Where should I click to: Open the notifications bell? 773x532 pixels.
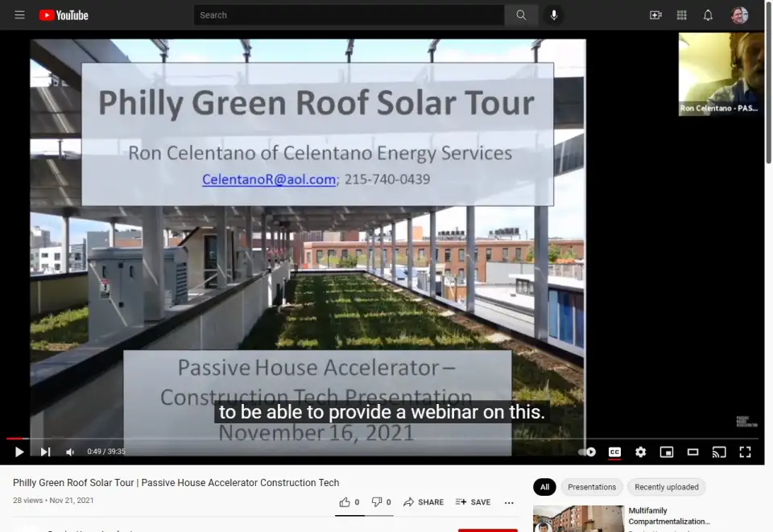[708, 15]
